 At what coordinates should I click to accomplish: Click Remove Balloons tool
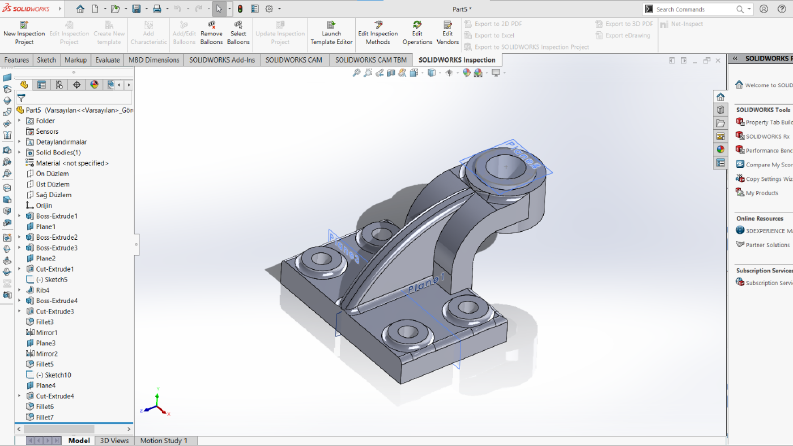(211, 33)
